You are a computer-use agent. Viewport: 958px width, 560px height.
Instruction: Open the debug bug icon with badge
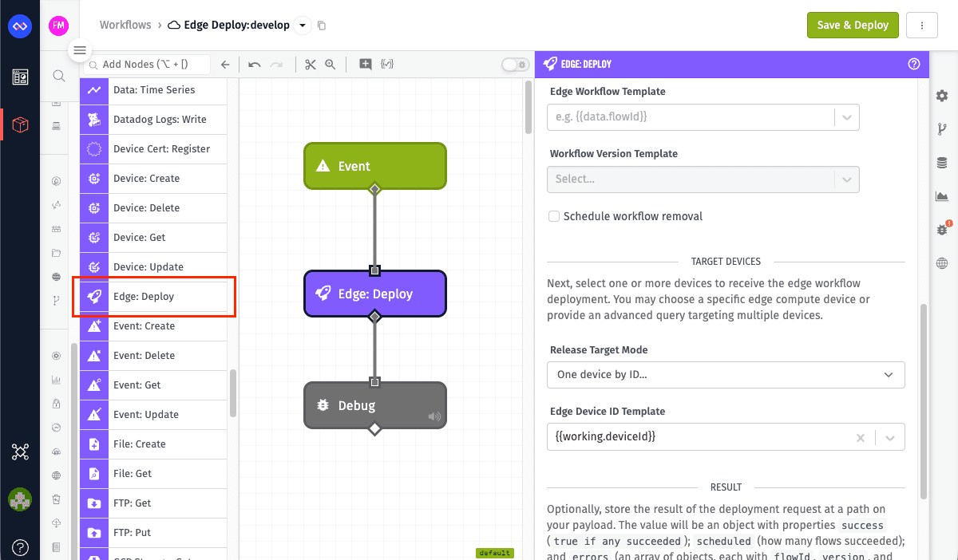943,229
